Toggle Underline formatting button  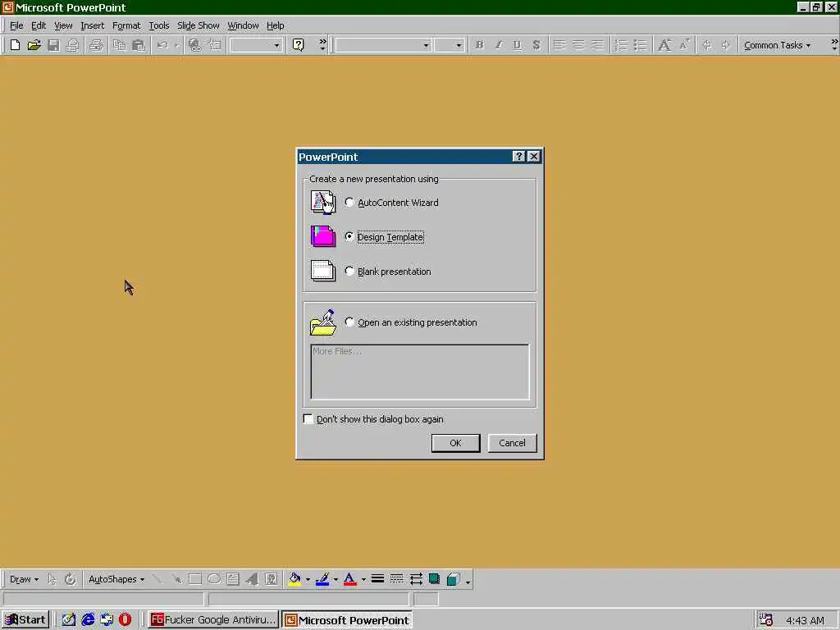point(517,45)
